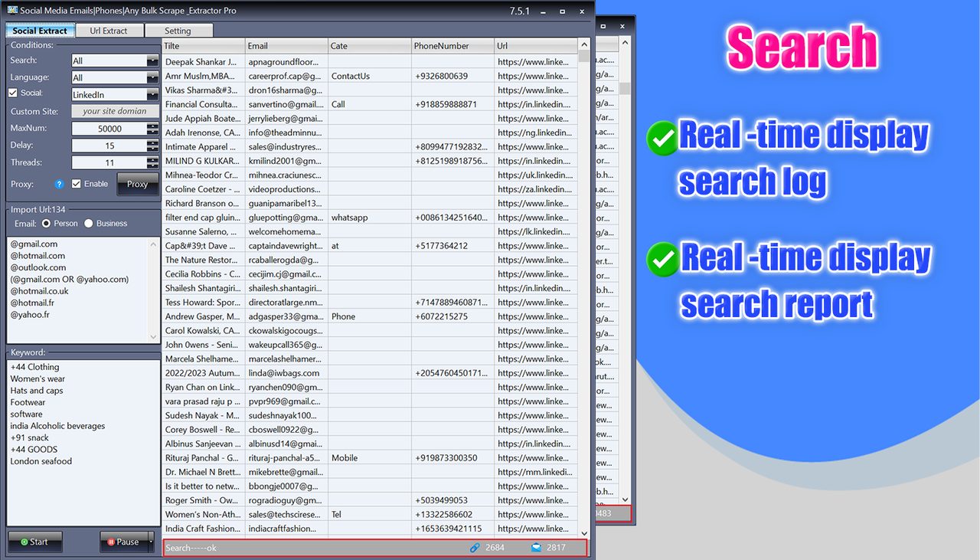Screen dimensions: 980x560
Task: Sort by the Email column header
Action: point(287,46)
